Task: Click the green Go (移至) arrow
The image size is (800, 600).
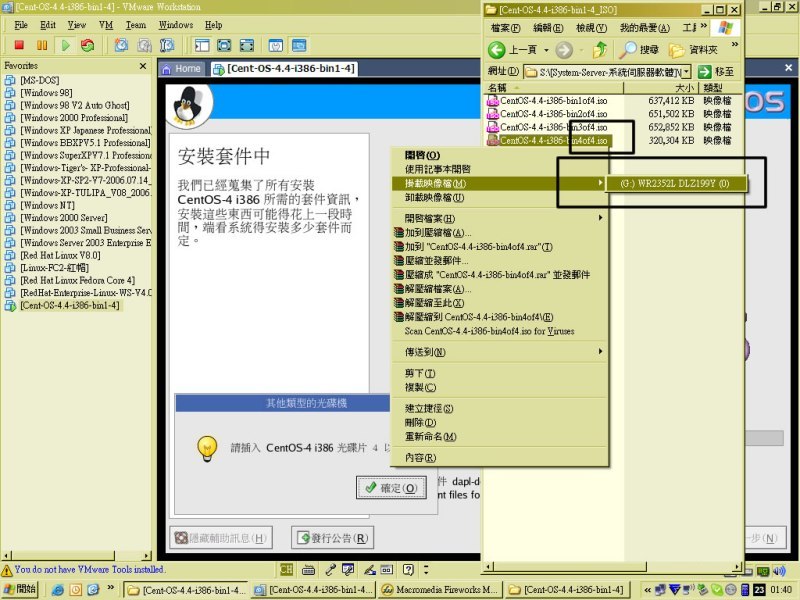Action: pyautogui.click(x=705, y=72)
